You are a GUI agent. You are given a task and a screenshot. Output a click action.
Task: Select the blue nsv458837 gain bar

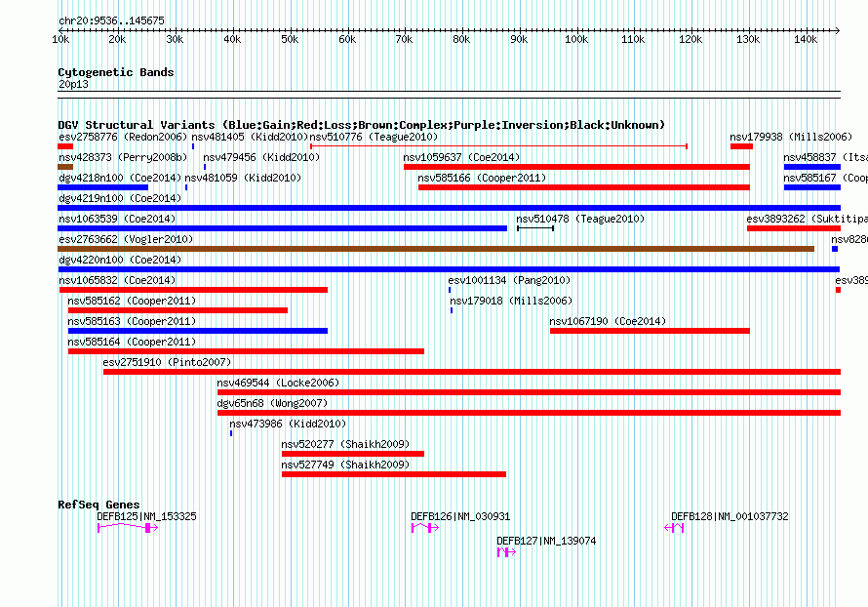click(812, 167)
